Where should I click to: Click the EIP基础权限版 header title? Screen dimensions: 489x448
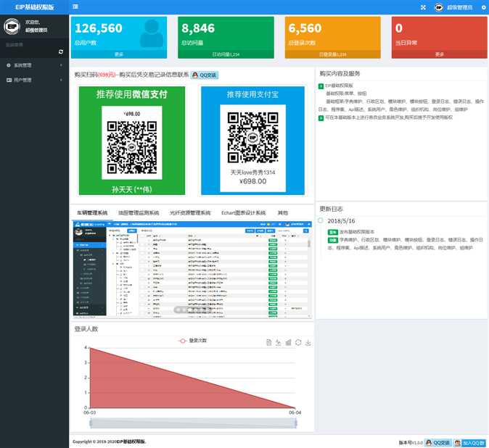(34, 7)
